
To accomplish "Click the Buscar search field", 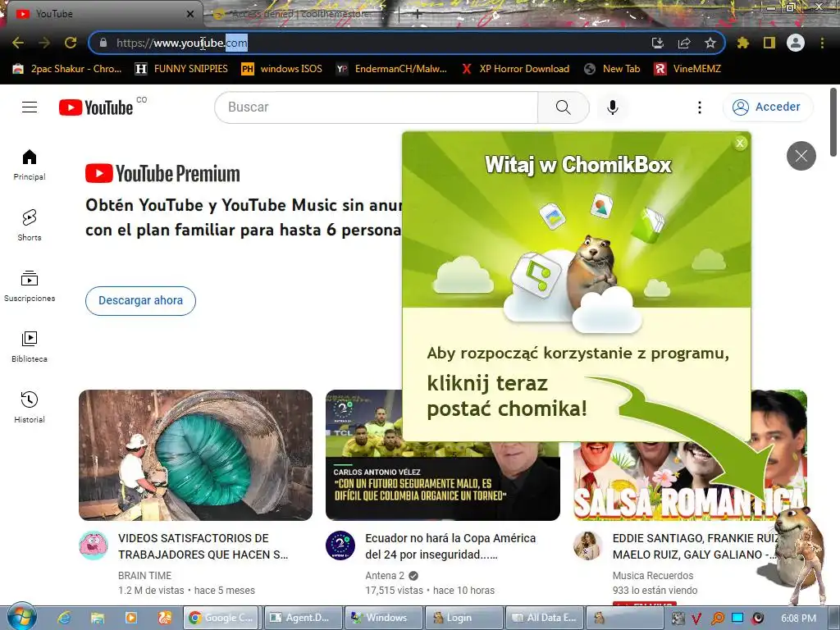I will (377, 107).
